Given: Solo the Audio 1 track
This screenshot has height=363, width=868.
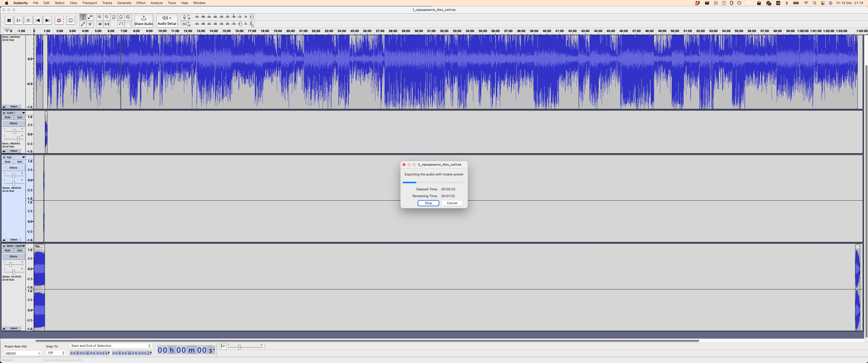Looking at the screenshot, I should click(x=19, y=117).
